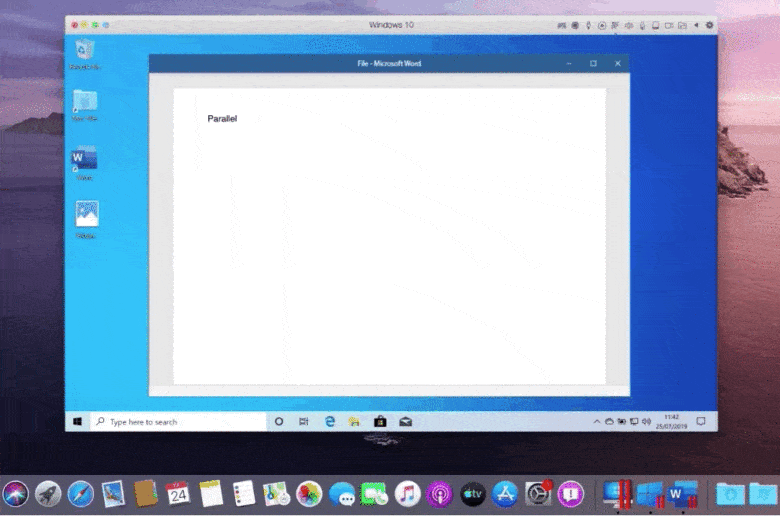Viewport: 780px width, 516px height.
Task: Switch to the Windows Word app in the Dock
Action: 682,494
